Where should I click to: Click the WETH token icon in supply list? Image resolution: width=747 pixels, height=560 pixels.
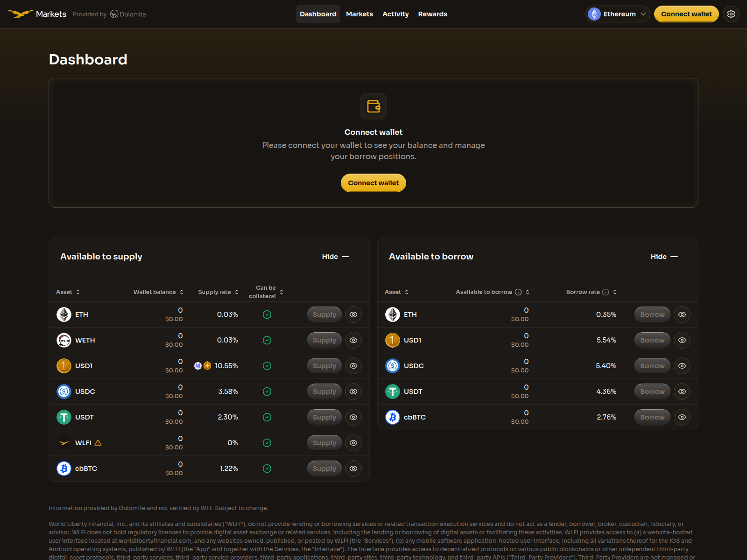click(64, 340)
